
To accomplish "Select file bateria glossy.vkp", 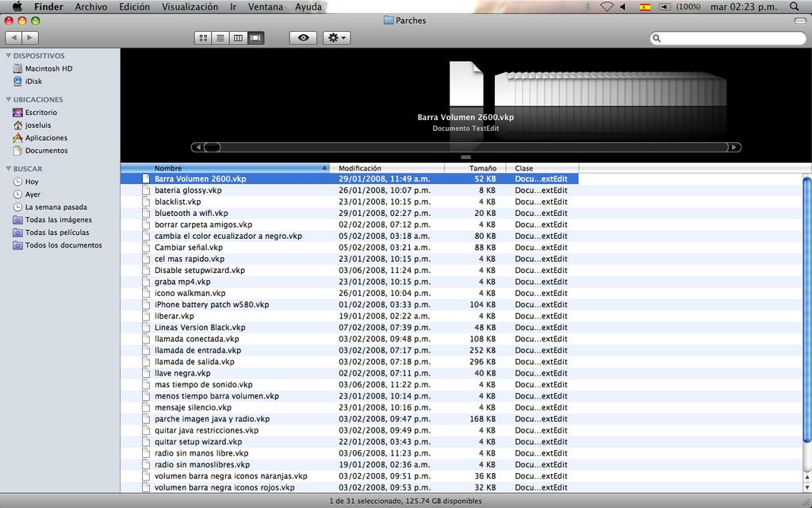I will tap(188, 190).
